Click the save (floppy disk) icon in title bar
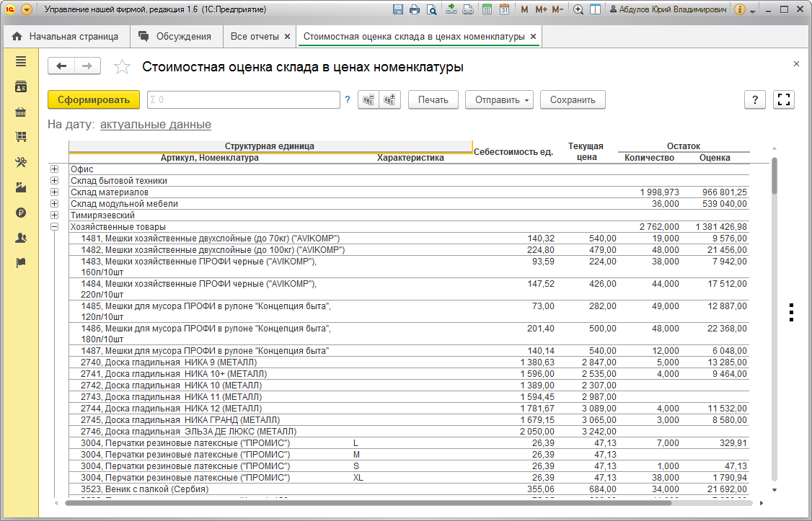Viewport: 812px width, 521px height. [x=398, y=10]
